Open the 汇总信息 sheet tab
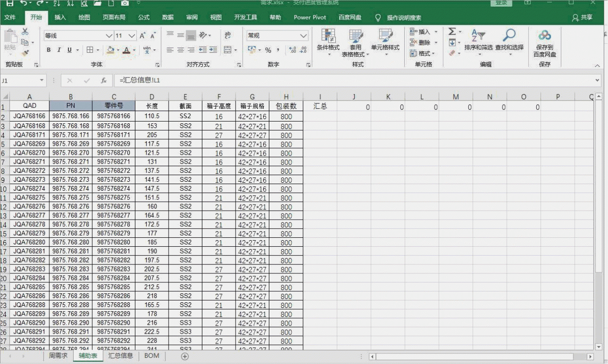The width and height of the screenshot is (608, 364). tap(121, 356)
